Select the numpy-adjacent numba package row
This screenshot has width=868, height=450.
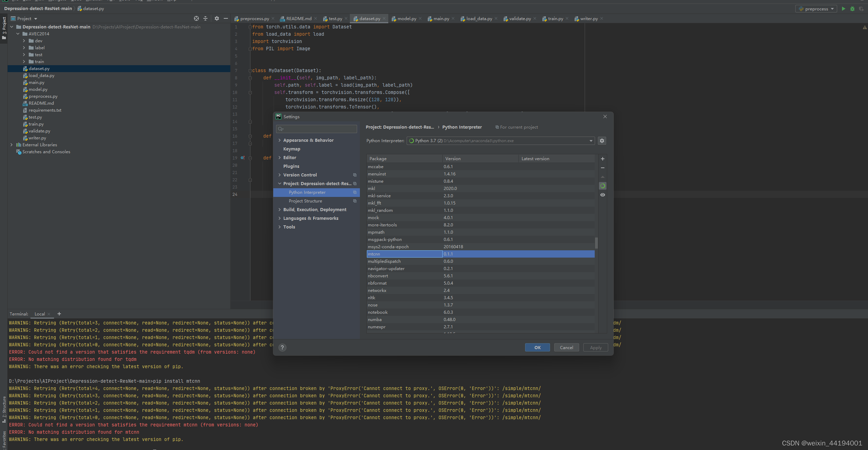pyautogui.click(x=480, y=320)
